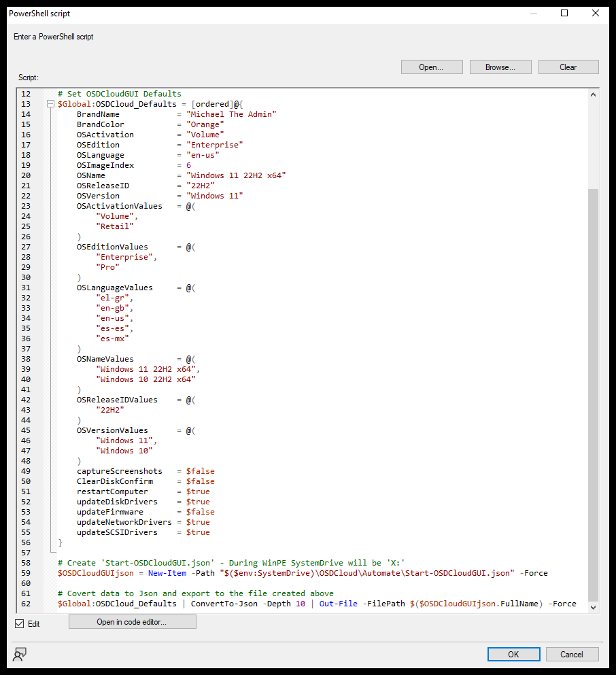Clear the script contents

pos(568,67)
